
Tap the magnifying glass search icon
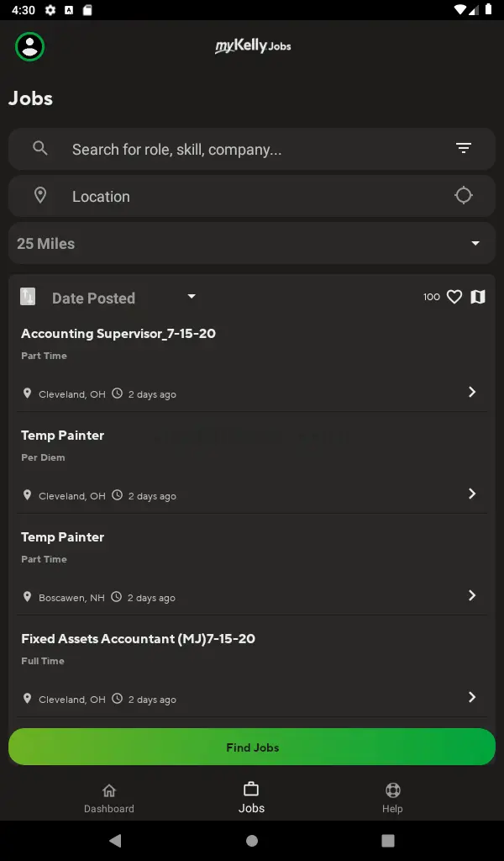pyautogui.click(x=39, y=149)
